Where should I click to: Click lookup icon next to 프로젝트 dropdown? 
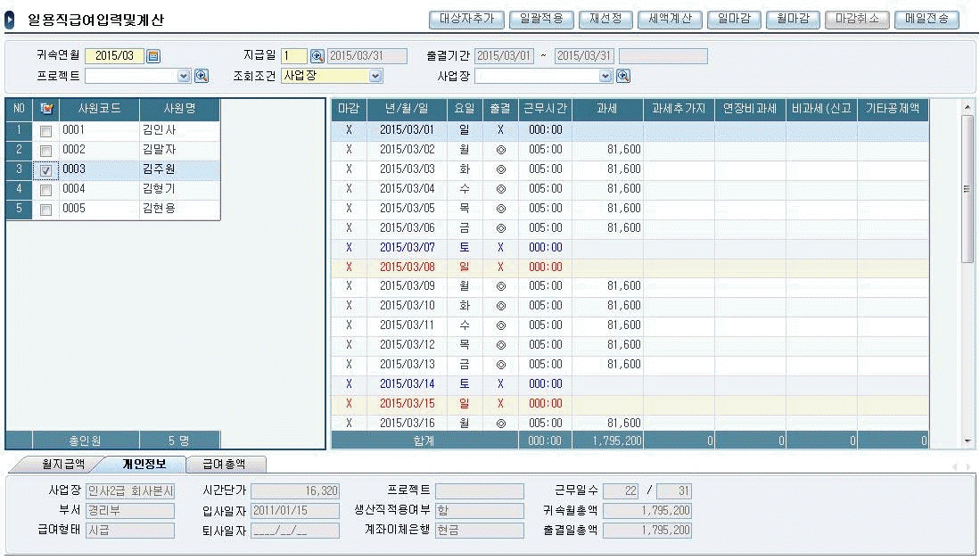pyautogui.click(x=202, y=76)
